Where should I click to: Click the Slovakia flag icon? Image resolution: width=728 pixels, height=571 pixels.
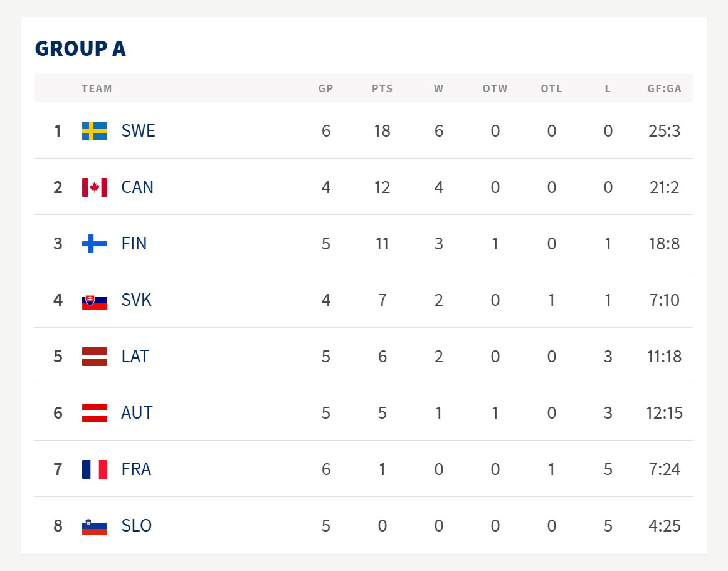pos(95,301)
